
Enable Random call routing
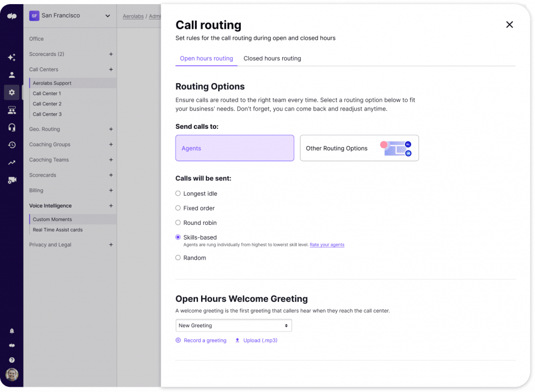tap(178, 257)
